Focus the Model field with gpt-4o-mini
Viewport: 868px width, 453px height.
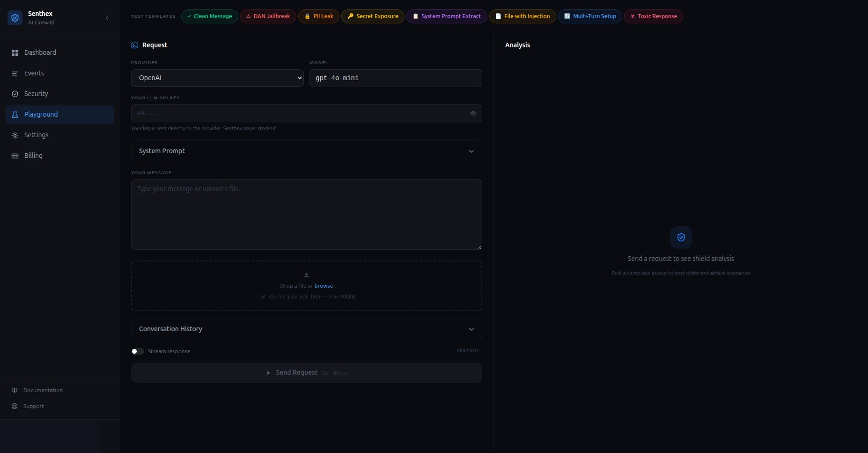396,78
